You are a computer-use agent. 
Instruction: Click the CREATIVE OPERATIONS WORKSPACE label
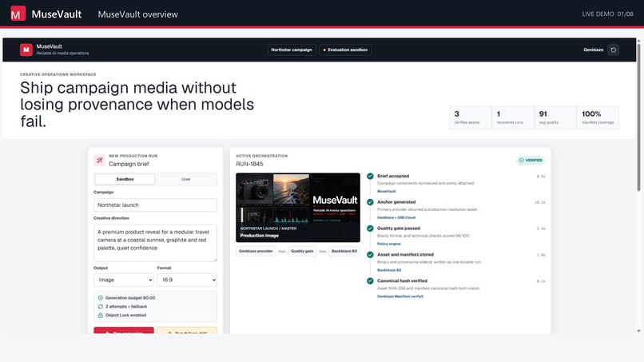pos(58,74)
